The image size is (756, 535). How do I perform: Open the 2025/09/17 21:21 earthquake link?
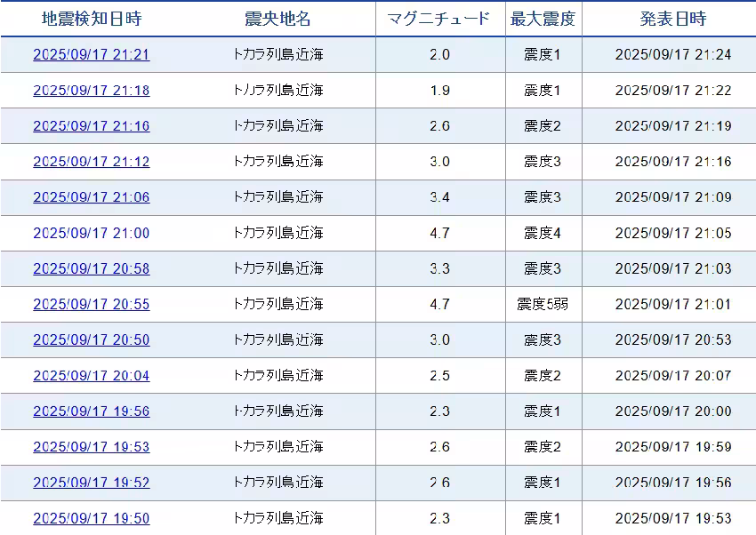click(x=91, y=55)
